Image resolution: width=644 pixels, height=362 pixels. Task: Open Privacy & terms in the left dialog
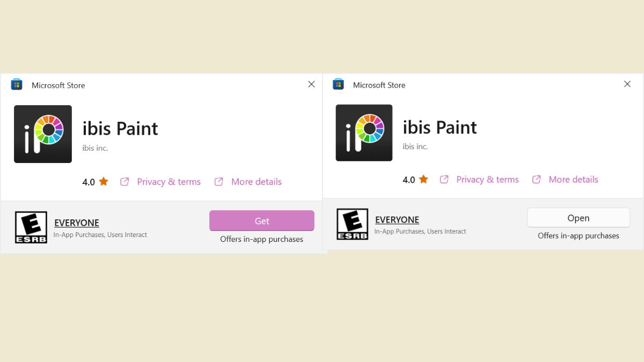169,182
